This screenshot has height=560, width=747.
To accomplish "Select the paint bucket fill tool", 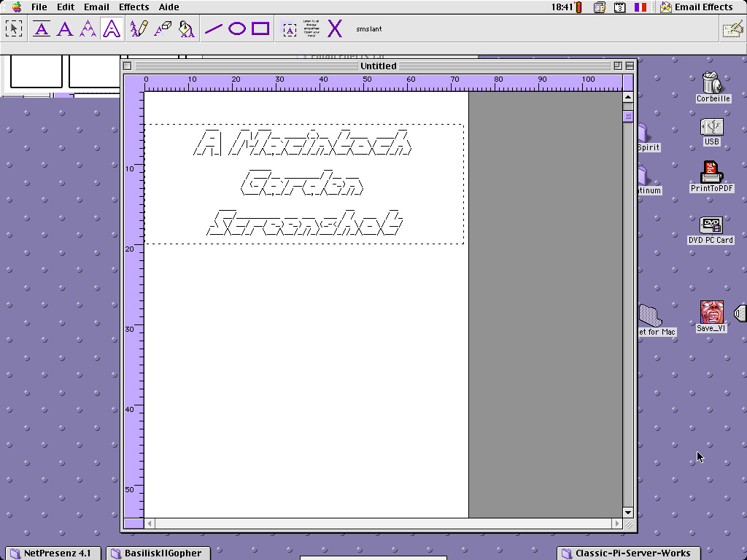I will (187, 29).
